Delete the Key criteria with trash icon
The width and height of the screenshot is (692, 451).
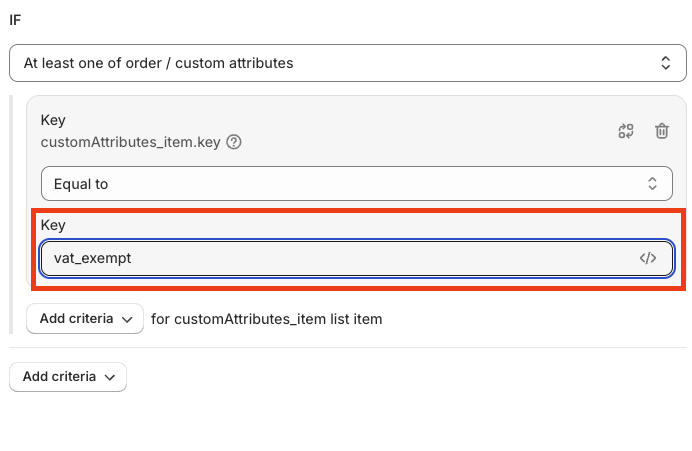tap(661, 131)
